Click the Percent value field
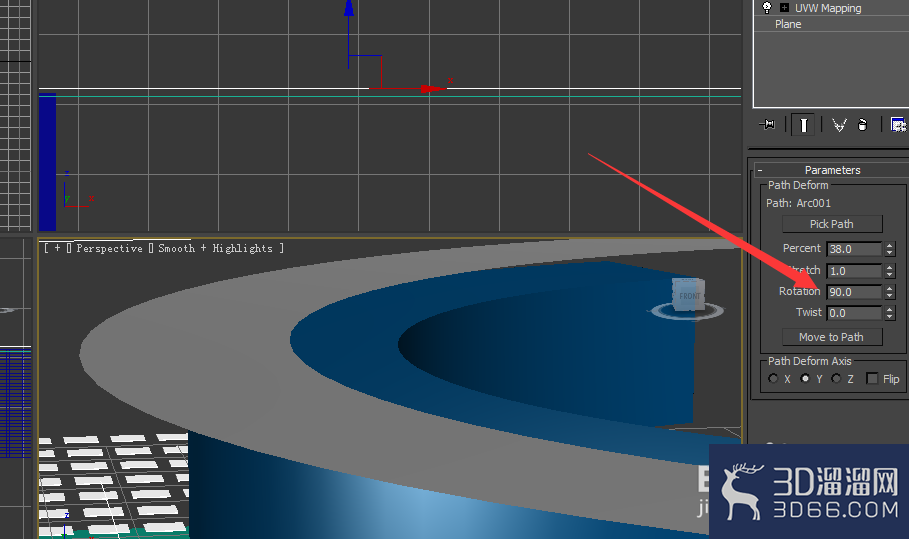 pos(854,249)
